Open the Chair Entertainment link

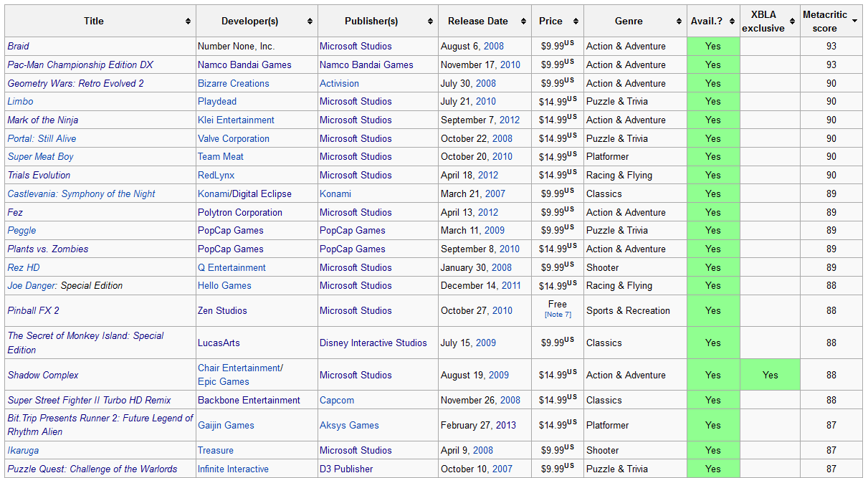(240, 368)
